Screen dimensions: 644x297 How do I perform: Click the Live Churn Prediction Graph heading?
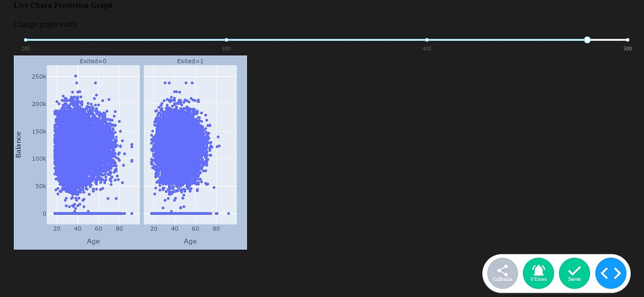(64, 5)
